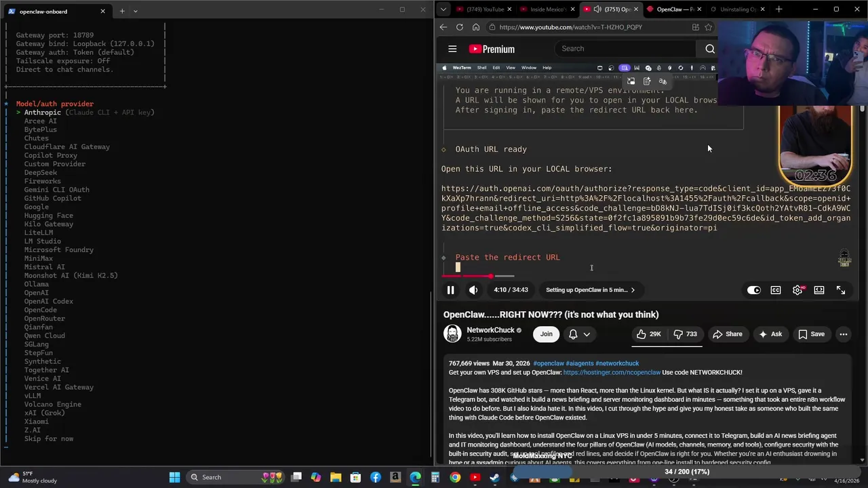Open chapter 'Setting up OpenClaw in 5 min'

pyautogui.click(x=590, y=290)
